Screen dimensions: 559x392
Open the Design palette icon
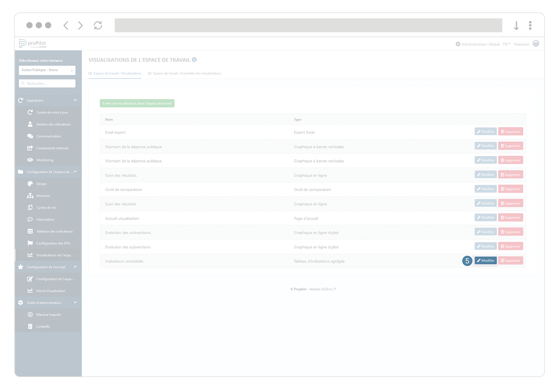point(30,184)
